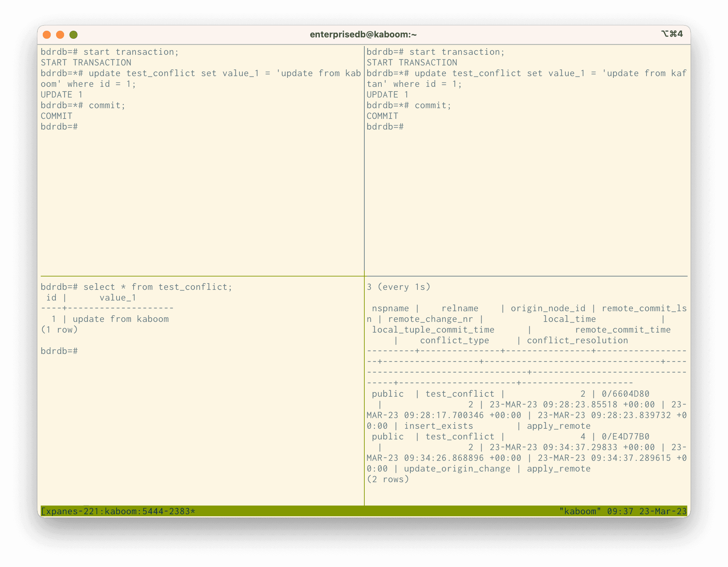Click the update_origin_change conflict type entry
This screenshot has height=567, width=728.
(457, 468)
